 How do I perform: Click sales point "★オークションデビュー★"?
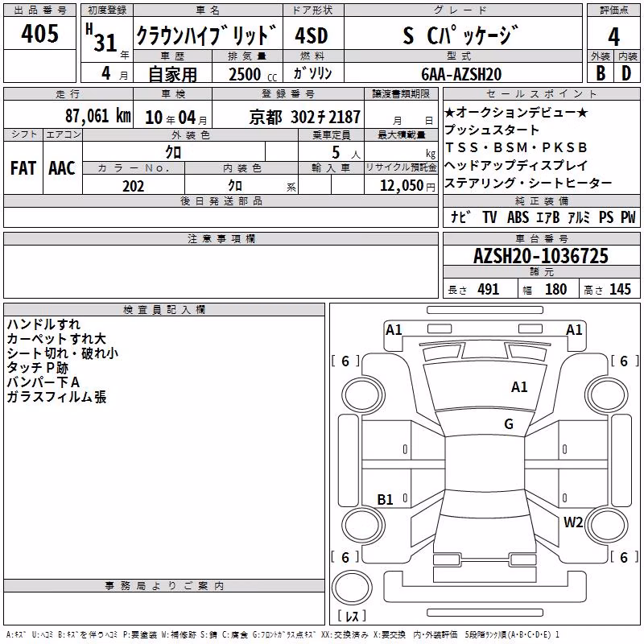[x=517, y=112]
